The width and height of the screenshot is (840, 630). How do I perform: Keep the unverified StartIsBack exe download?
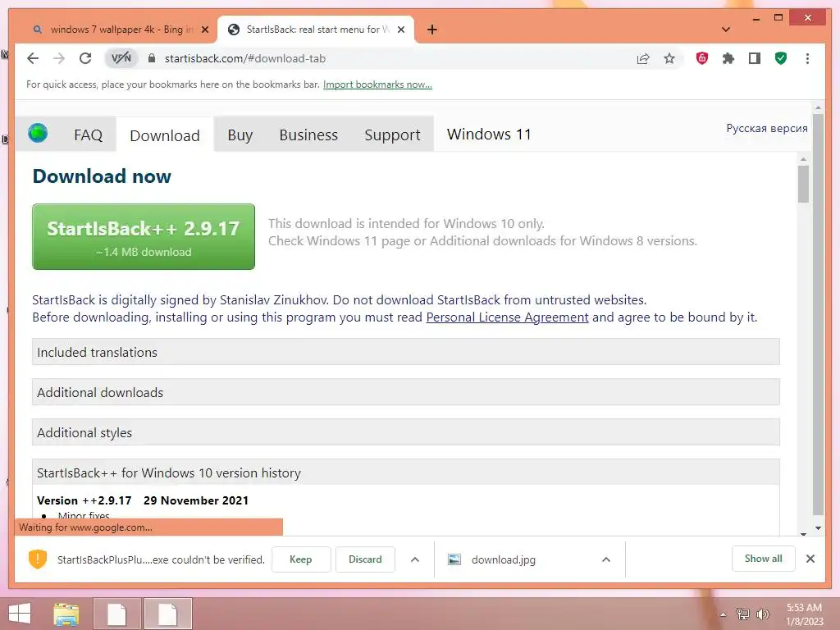(301, 559)
